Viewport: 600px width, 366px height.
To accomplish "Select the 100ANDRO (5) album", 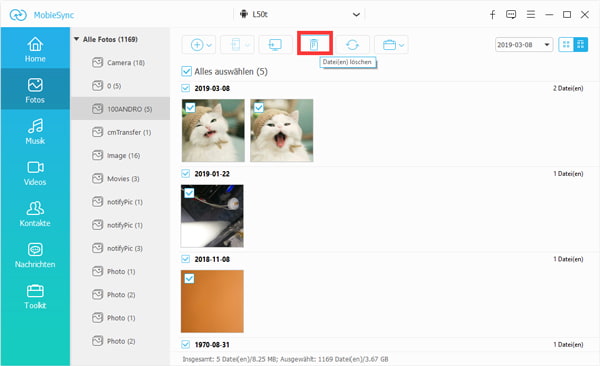I will coord(120,109).
